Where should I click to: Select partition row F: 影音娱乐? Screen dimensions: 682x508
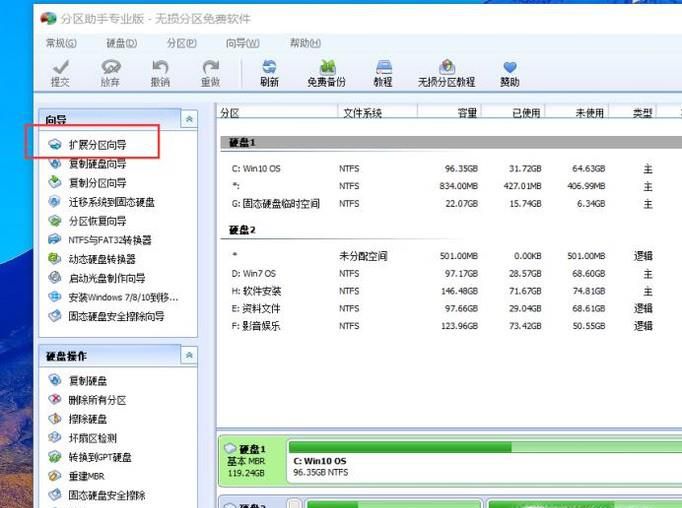click(x=451, y=326)
